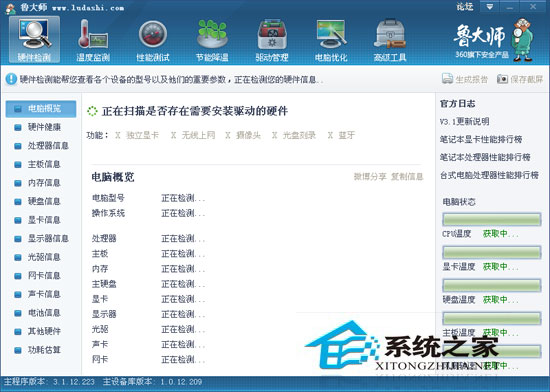Click the 复制信息 link
The image size is (550, 392).
407,176
